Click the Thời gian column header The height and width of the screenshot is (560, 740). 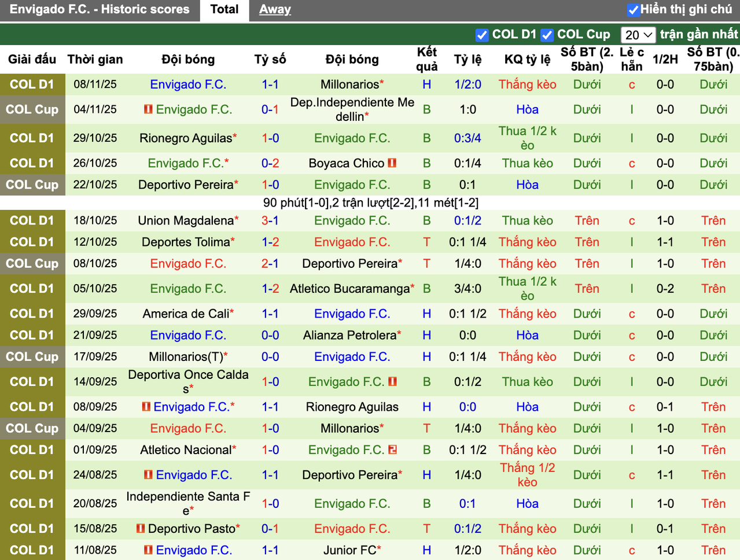95,59
